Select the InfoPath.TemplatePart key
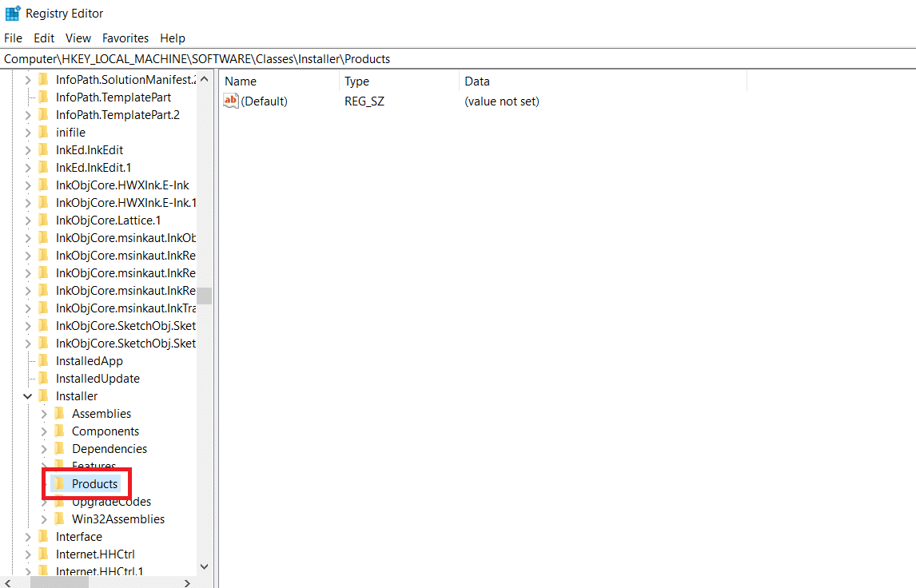916x588 pixels. (x=114, y=97)
